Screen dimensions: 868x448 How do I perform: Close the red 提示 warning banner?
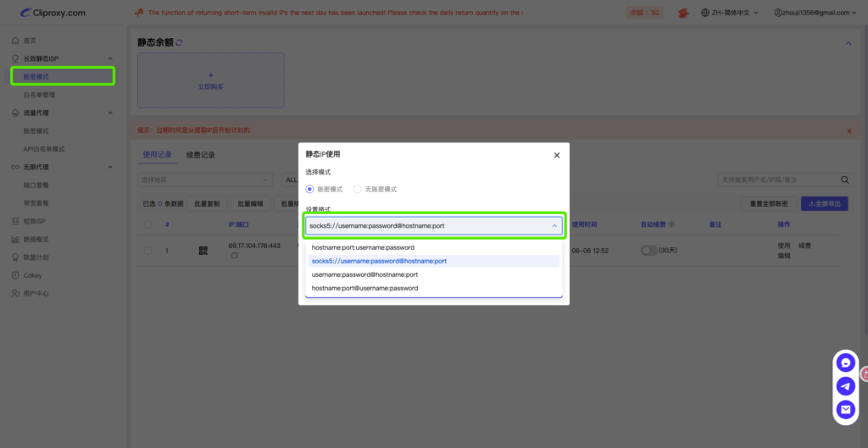pyautogui.click(x=849, y=130)
